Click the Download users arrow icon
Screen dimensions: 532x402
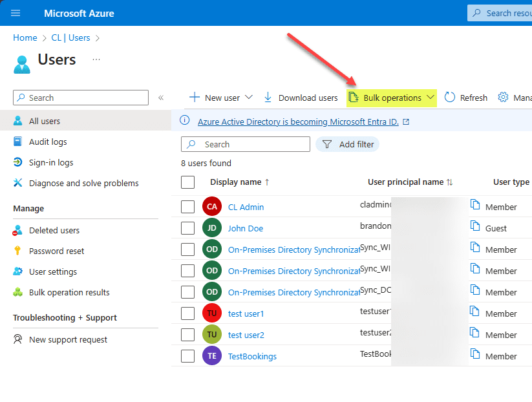(268, 98)
